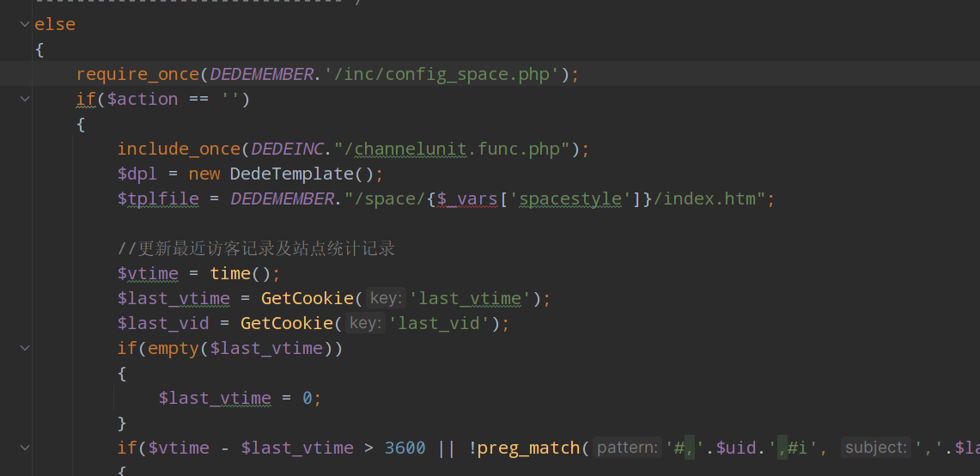Click the else keyword
This screenshot has width=980, height=476.
click(x=55, y=24)
